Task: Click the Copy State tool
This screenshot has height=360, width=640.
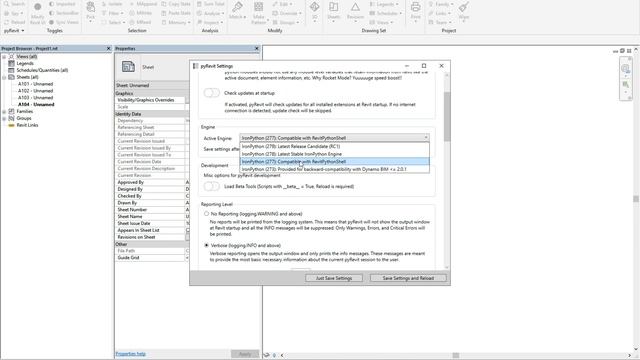Action: coord(176,4)
